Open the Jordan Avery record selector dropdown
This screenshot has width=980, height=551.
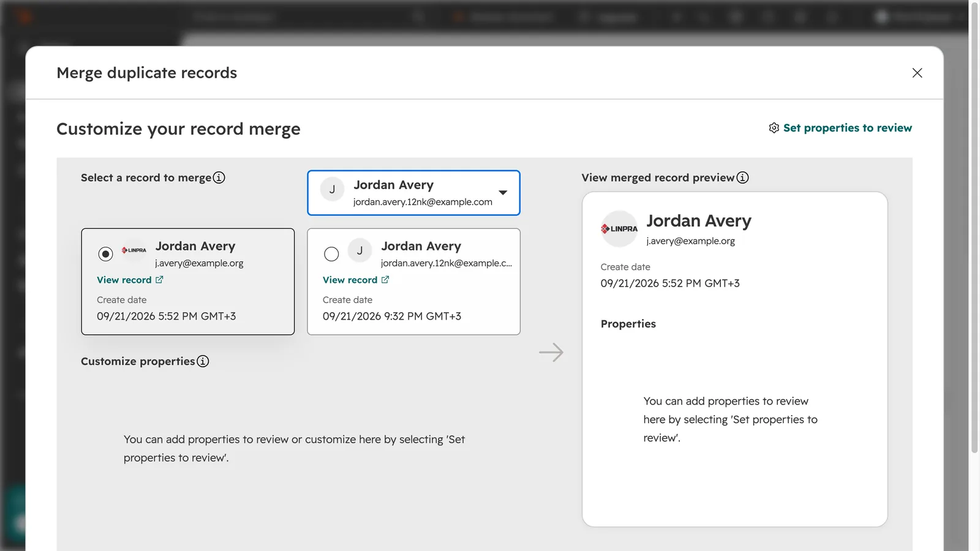(x=413, y=193)
